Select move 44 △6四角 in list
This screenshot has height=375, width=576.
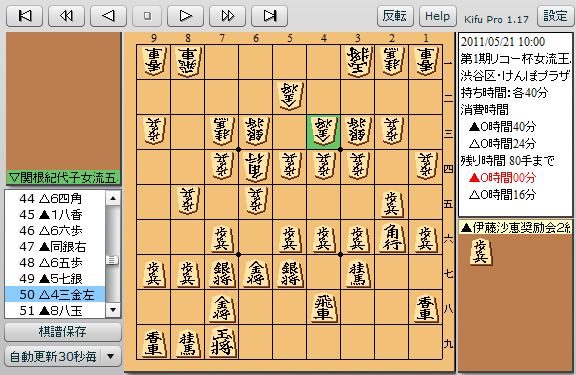[55, 198]
